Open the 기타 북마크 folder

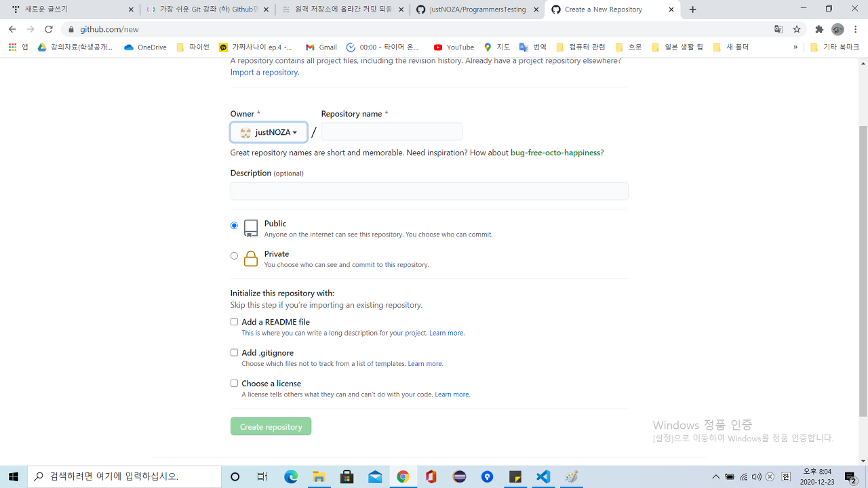[835, 47]
